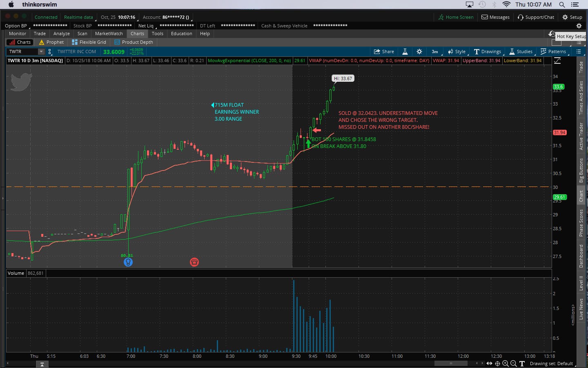The width and height of the screenshot is (588, 368).
Task: Go to the Scan tab
Action: [82, 34]
